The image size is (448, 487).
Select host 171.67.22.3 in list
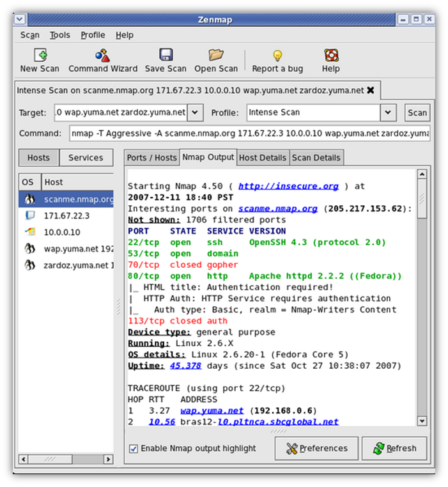(x=66, y=216)
